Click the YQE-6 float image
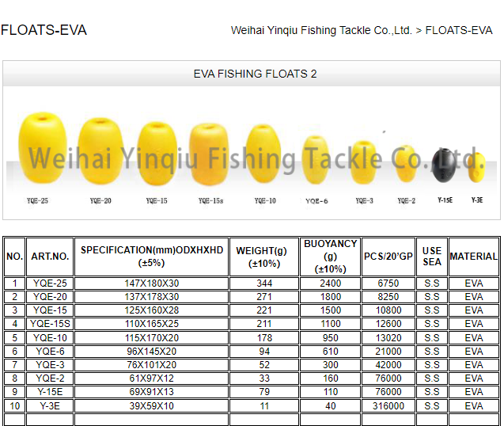This screenshot has width=504, height=426. click(316, 160)
